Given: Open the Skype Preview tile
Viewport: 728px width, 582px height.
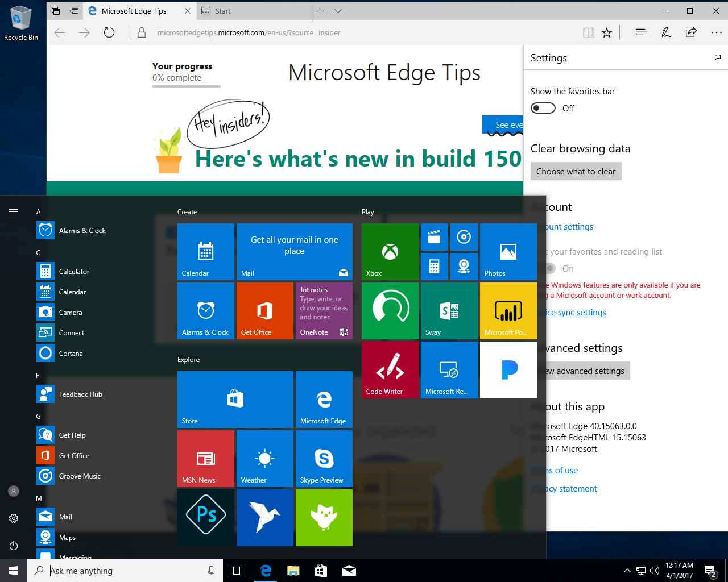Looking at the screenshot, I should click(x=324, y=459).
